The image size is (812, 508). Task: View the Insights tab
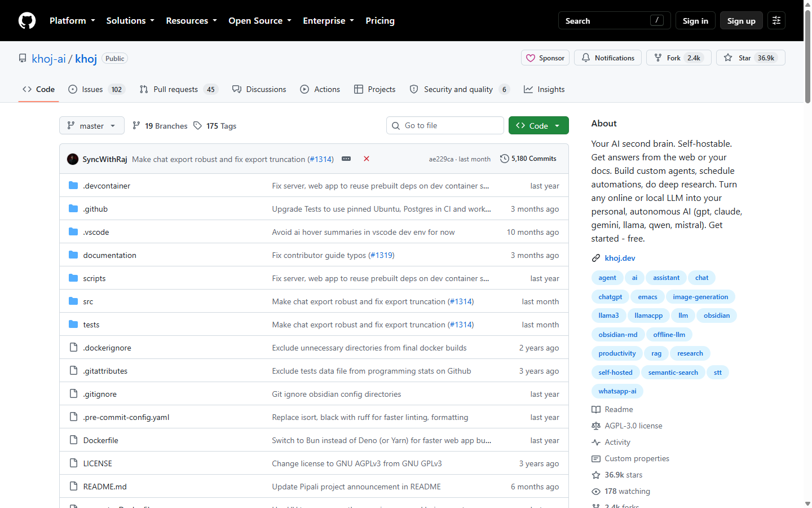click(x=544, y=90)
